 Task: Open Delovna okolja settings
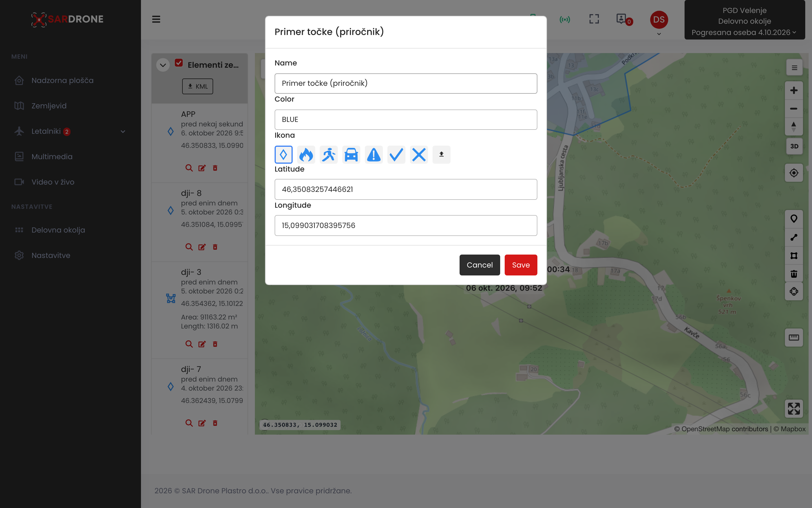[58, 230]
